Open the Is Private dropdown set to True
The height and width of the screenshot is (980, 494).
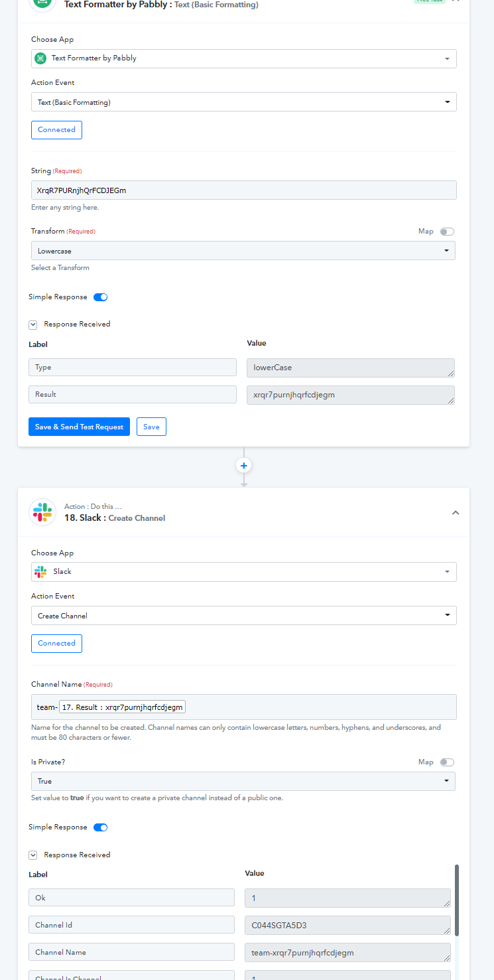click(x=243, y=781)
